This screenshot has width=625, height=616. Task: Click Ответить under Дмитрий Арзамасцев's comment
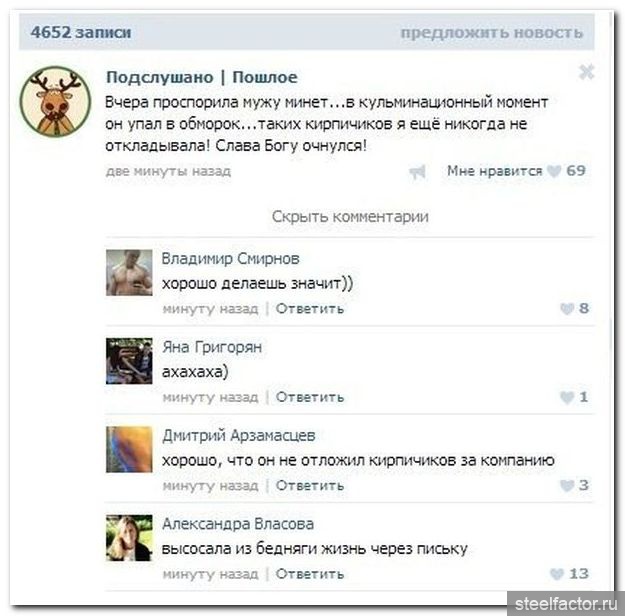pos(310,486)
